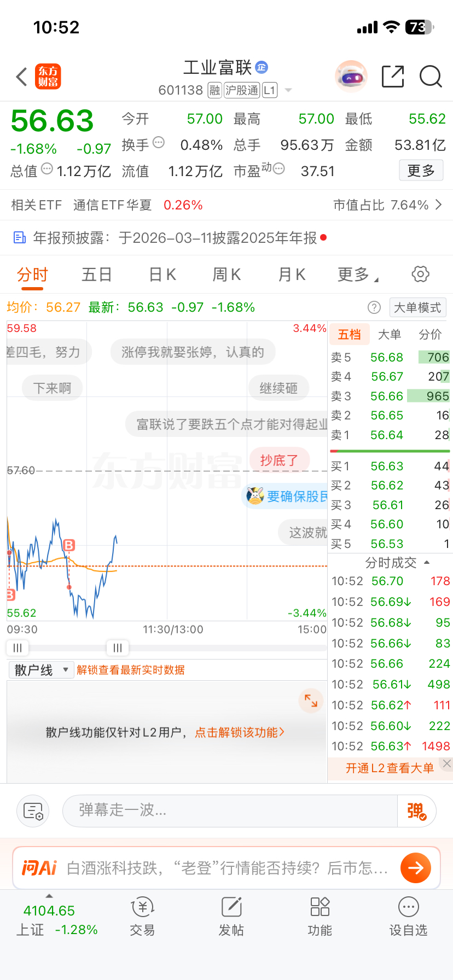This screenshot has width=453, height=980.
Task: Tap the 买1 56.63 order row
Action: coord(390,466)
